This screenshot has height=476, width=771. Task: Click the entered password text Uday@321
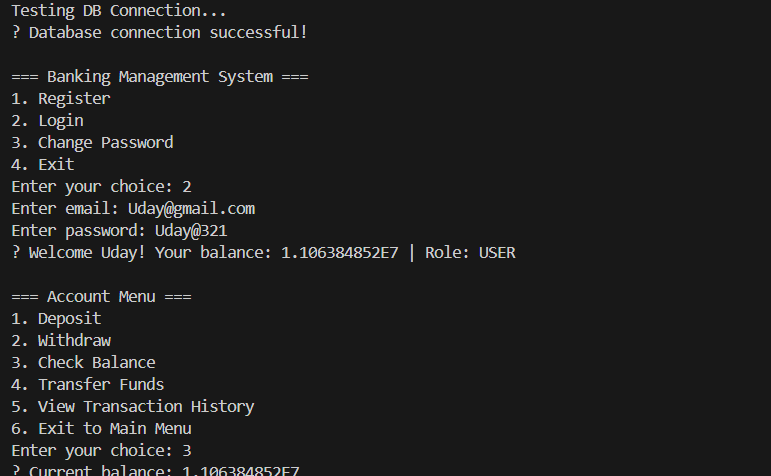point(191,231)
